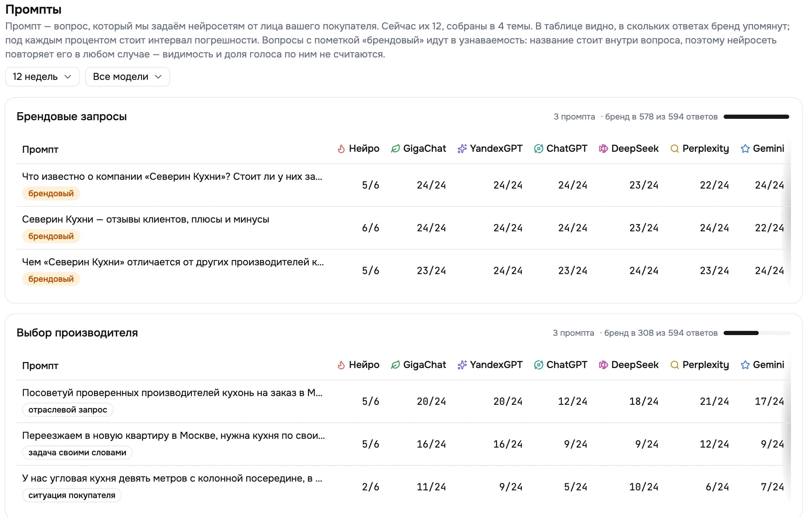Open the prompt "Переезжаем в новую квартиру в Москве"

(x=174, y=436)
